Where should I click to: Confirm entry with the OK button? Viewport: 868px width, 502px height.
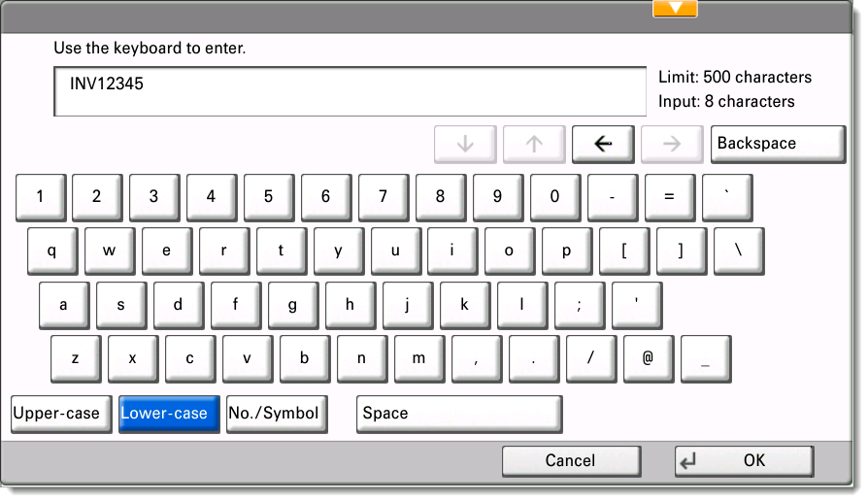(x=743, y=461)
